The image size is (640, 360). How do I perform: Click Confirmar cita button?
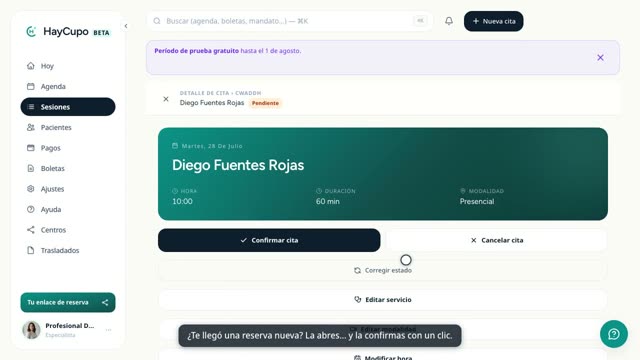[x=269, y=240]
